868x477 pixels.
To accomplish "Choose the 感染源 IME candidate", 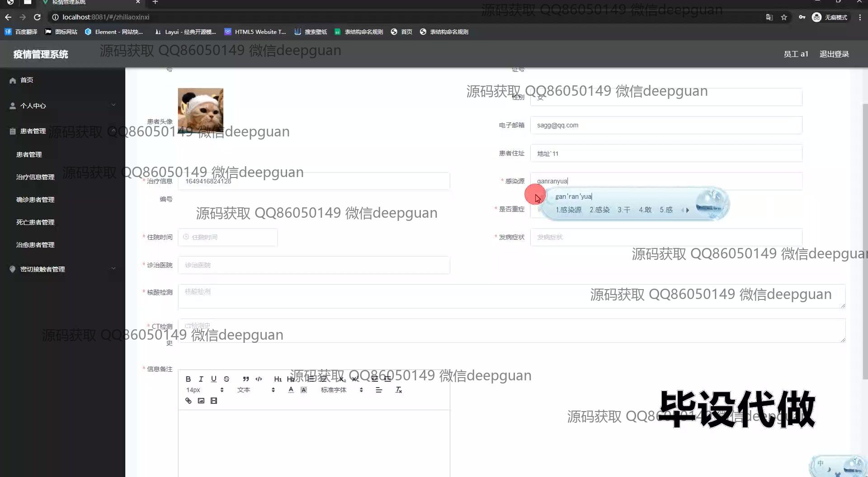I will (x=568, y=210).
